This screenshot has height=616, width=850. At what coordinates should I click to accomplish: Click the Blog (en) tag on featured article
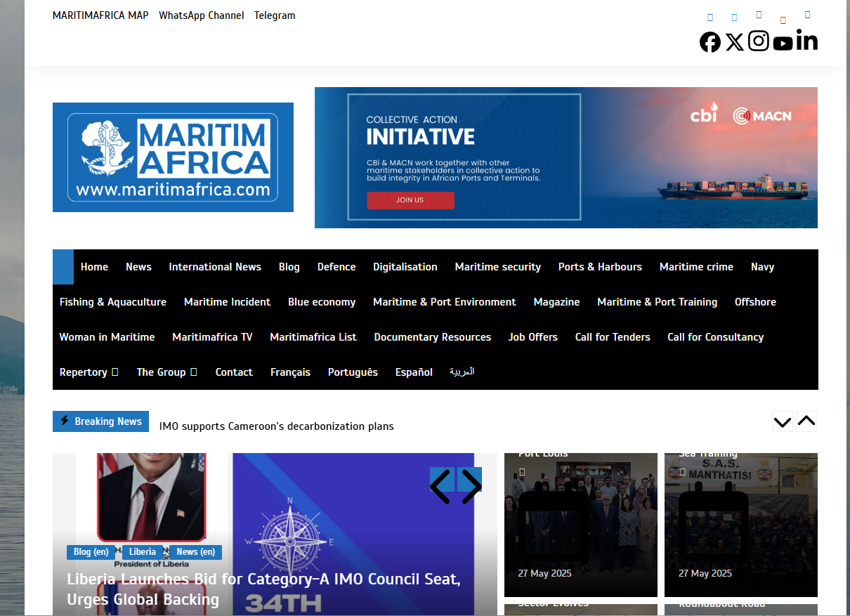(x=91, y=552)
